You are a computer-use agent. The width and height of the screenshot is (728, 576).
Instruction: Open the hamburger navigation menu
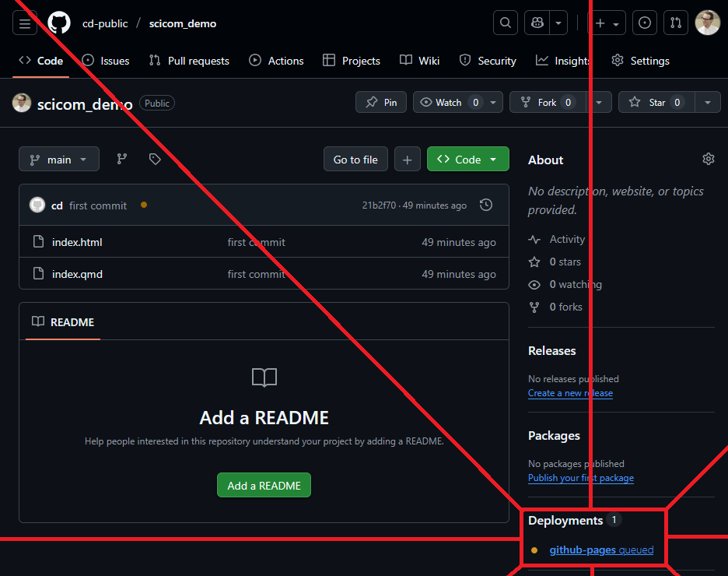(x=25, y=23)
